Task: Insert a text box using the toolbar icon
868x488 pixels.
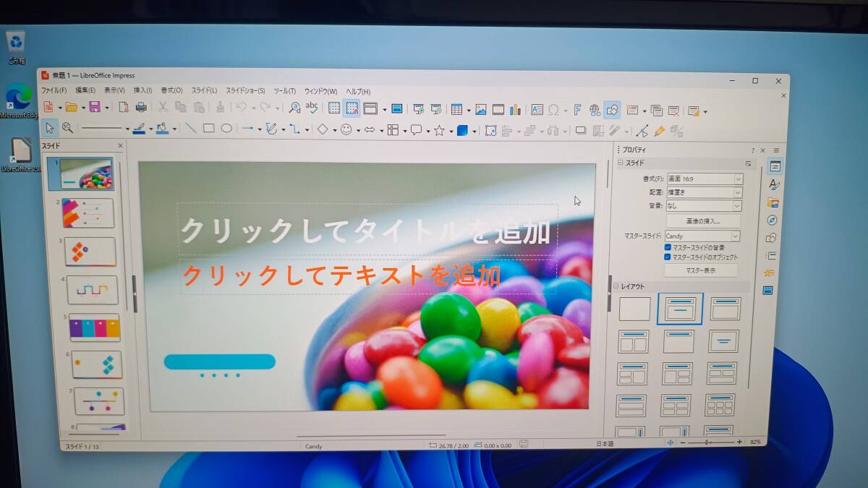Action: coord(538,109)
